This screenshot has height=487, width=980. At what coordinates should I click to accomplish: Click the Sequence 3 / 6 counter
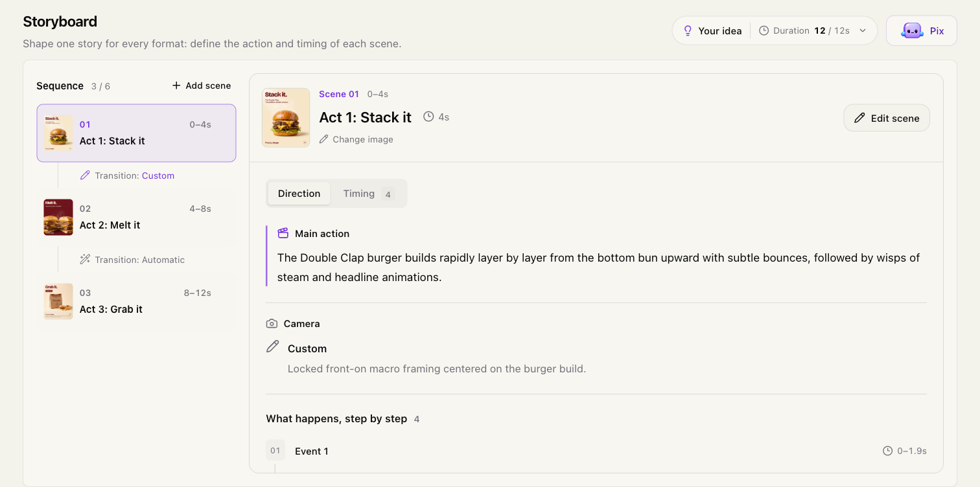click(x=100, y=86)
